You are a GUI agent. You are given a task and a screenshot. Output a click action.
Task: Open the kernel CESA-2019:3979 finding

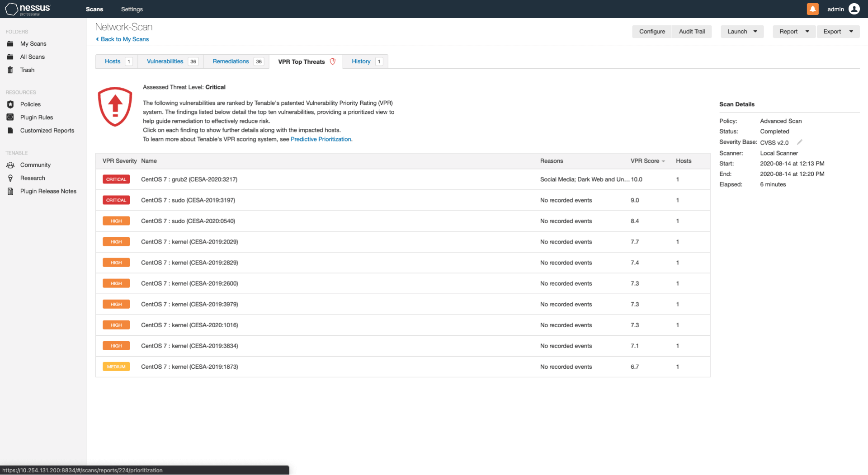pyautogui.click(x=403, y=304)
